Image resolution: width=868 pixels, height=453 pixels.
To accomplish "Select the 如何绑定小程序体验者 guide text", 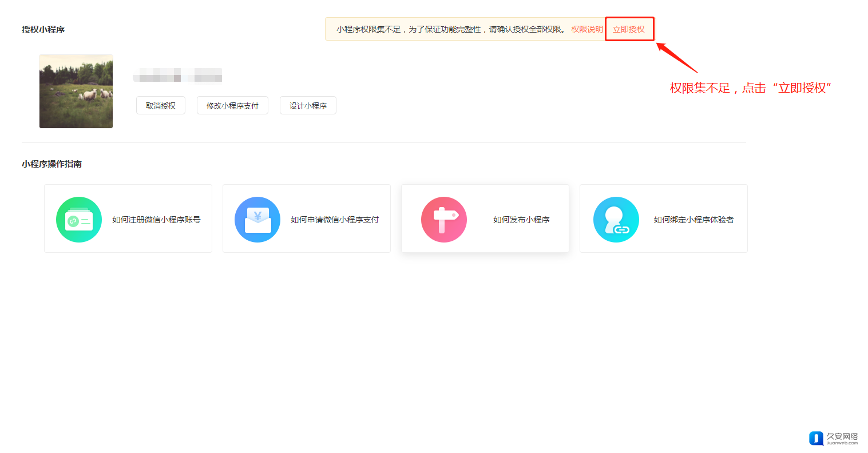I will tap(693, 220).
